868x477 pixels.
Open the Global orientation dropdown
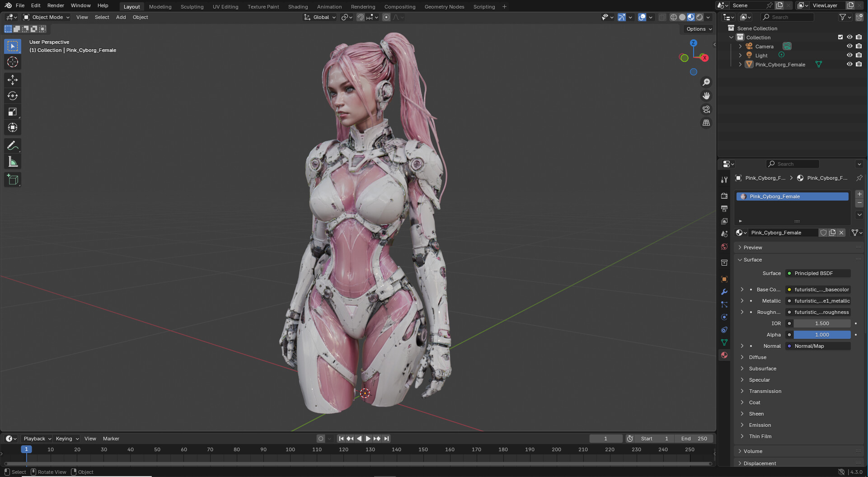320,17
